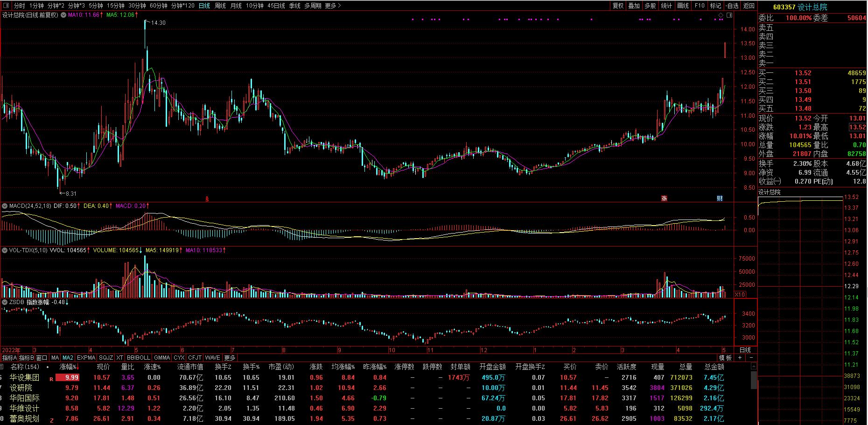The width and height of the screenshot is (868, 425).
Task: Click the 返回 back button
Action: point(749,6)
